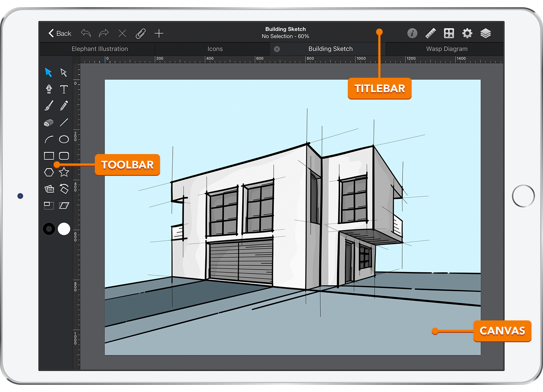
Task: Select the Eraser tool
Action: point(49,123)
